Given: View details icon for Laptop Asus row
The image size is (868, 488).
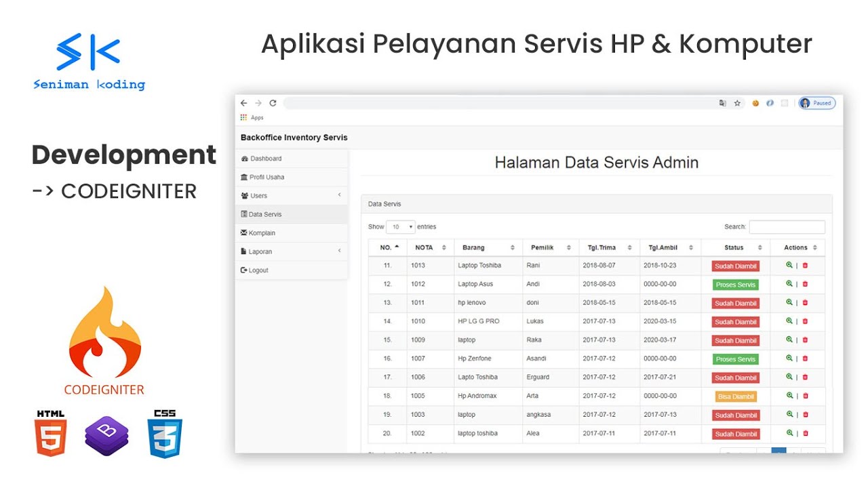Looking at the screenshot, I should pyautogui.click(x=789, y=283).
